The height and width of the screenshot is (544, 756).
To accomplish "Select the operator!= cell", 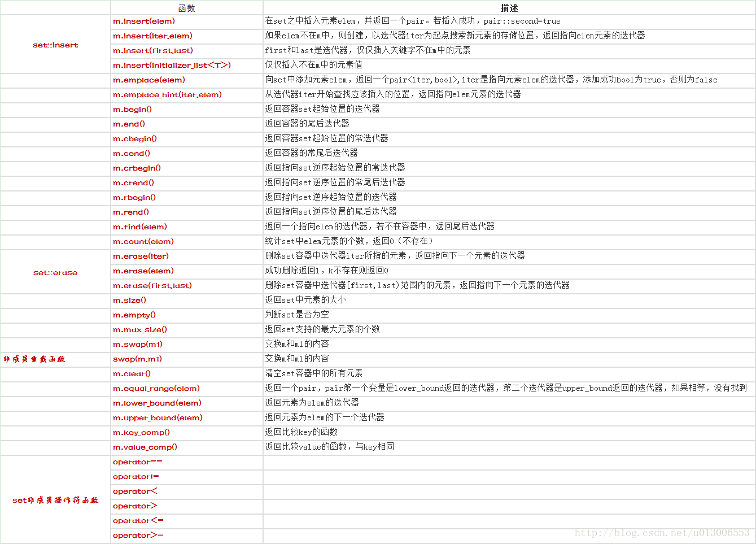I will pyautogui.click(x=187, y=477).
